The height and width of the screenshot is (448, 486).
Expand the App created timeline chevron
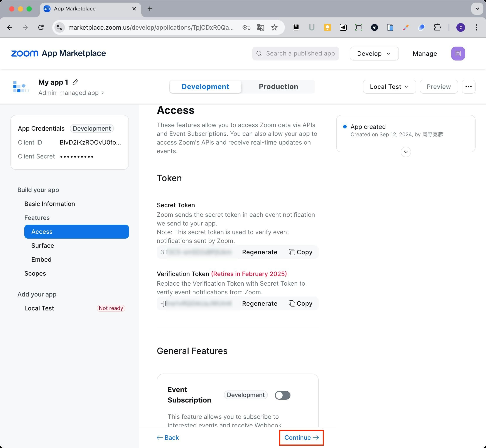tap(406, 152)
